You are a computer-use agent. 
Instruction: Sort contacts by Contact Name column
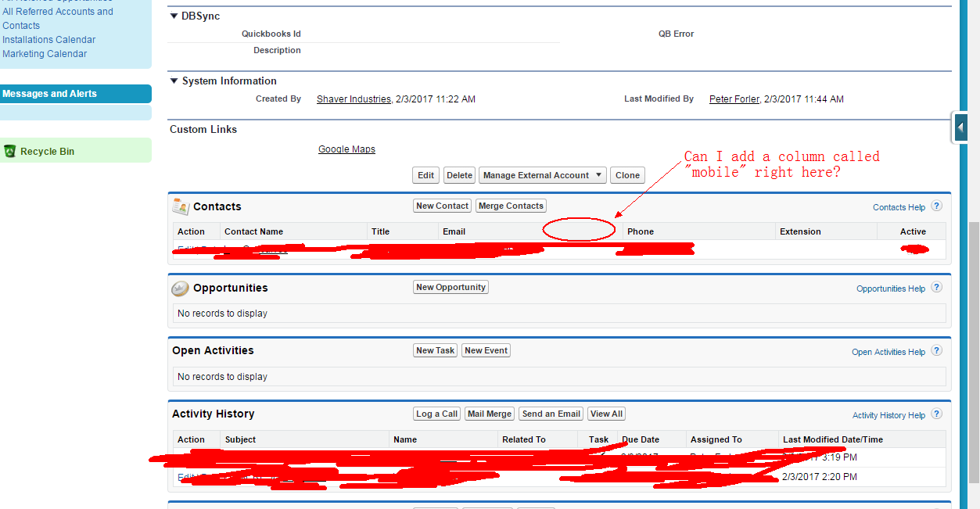pyautogui.click(x=253, y=231)
